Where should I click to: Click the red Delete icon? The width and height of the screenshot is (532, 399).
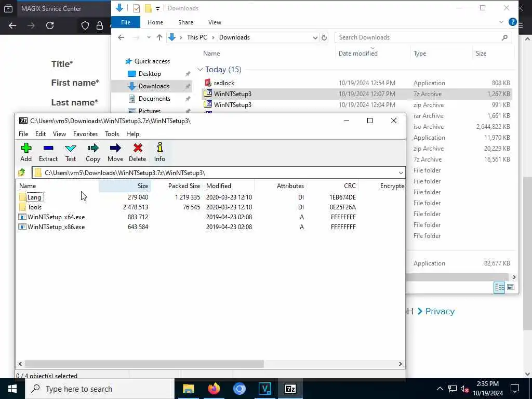tap(137, 152)
